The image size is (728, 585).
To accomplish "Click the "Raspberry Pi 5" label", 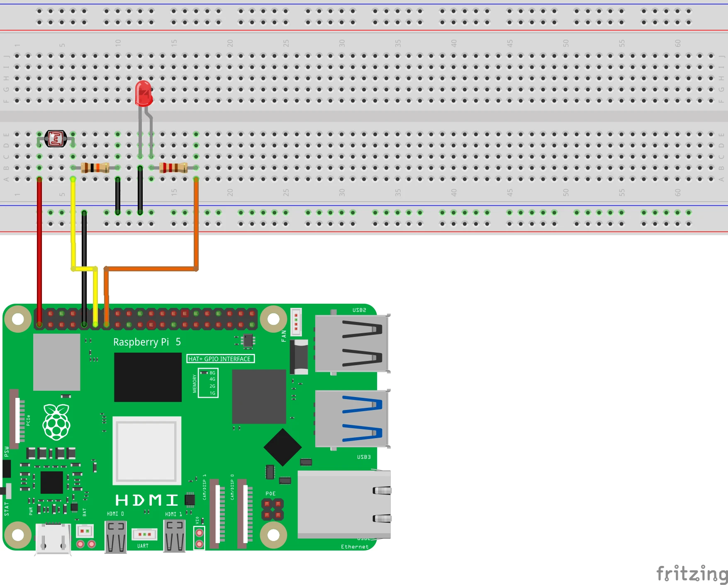I will [x=147, y=342].
